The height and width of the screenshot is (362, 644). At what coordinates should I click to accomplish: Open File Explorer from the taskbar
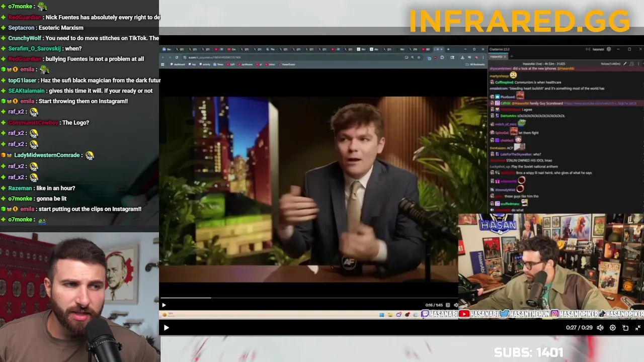point(390,315)
